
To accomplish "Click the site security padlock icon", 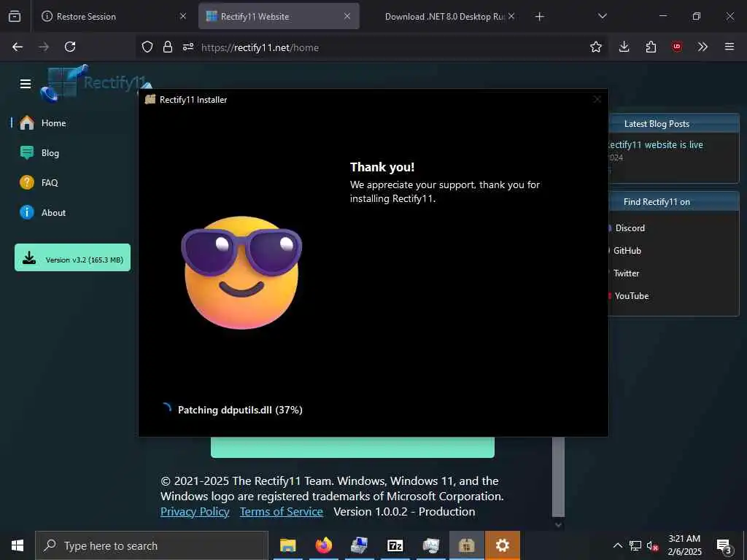I will point(167,47).
